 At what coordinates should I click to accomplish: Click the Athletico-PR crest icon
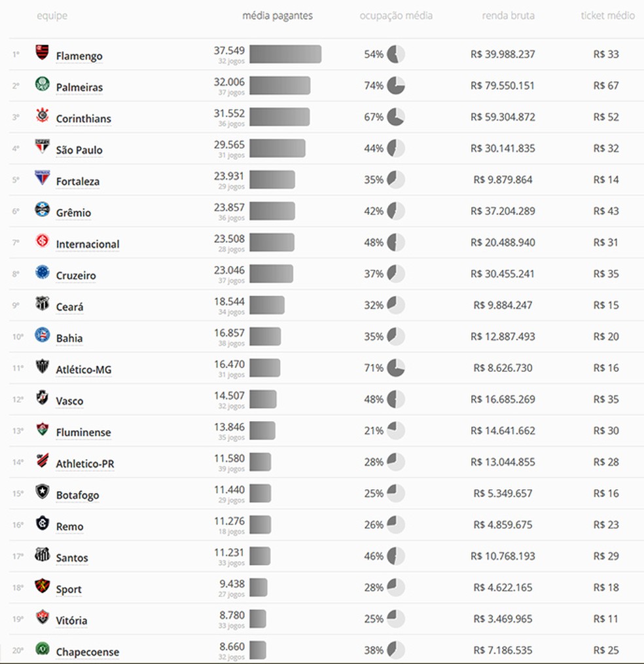point(42,460)
